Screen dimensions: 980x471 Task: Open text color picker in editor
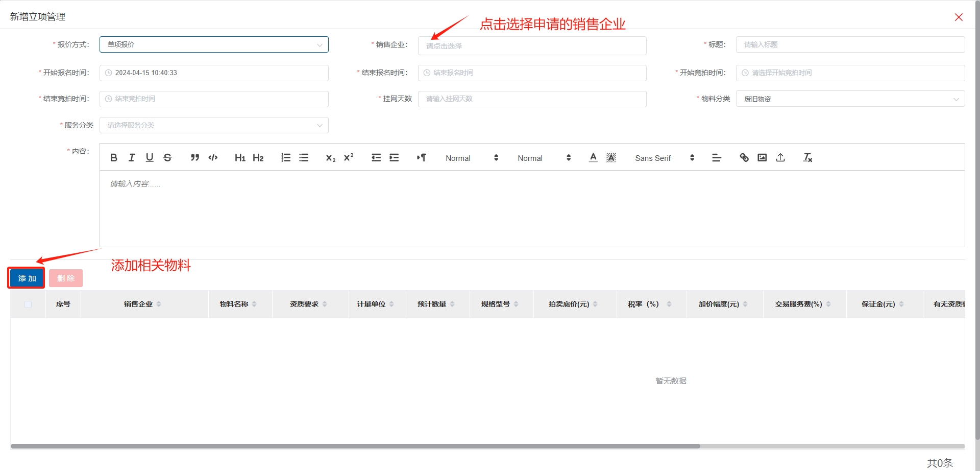click(593, 158)
